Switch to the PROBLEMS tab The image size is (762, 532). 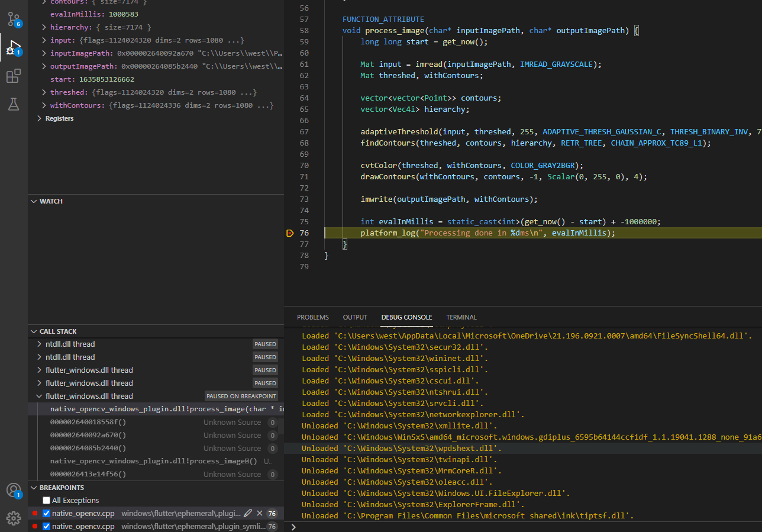(312, 317)
